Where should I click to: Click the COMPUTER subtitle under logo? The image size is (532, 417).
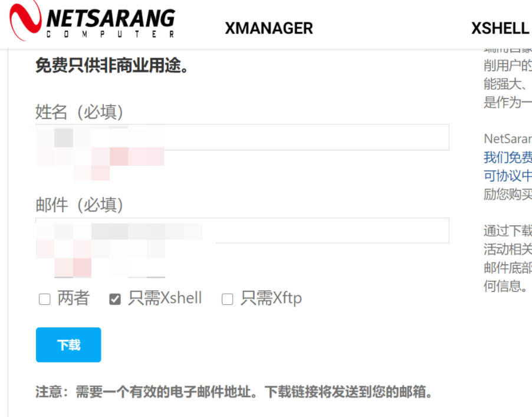click(111, 34)
